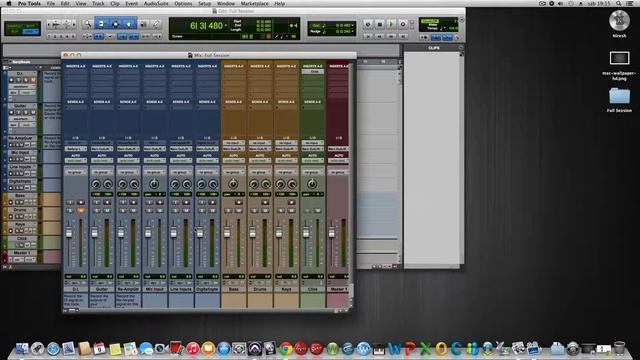Click the Bass channel pan knob
The width and height of the screenshot is (640, 360).
point(233,184)
